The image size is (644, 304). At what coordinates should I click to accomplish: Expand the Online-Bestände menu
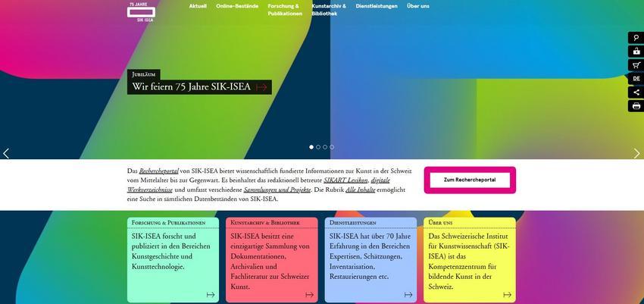click(x=236, y=6)
